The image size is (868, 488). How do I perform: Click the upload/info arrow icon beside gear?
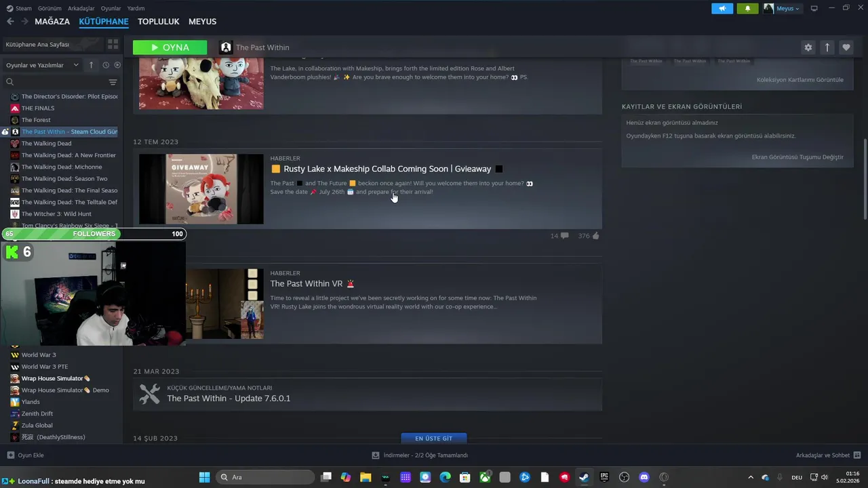coord(827,47)
